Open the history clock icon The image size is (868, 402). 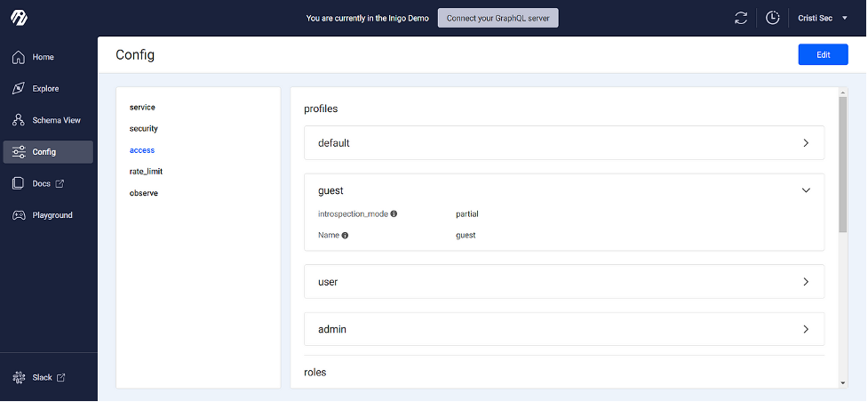[773, 18]
